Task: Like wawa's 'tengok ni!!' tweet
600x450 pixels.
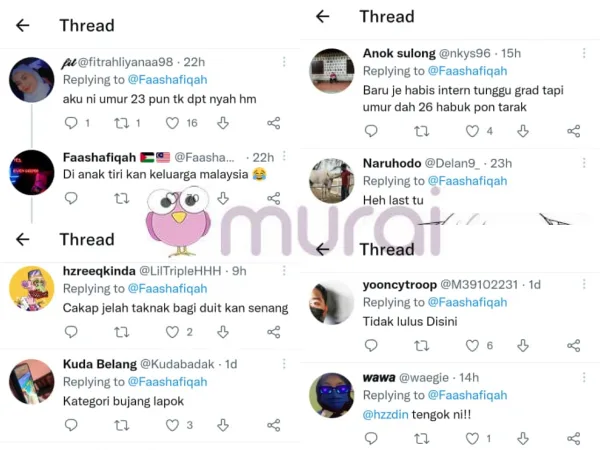Action: click(x=472, y=438)
